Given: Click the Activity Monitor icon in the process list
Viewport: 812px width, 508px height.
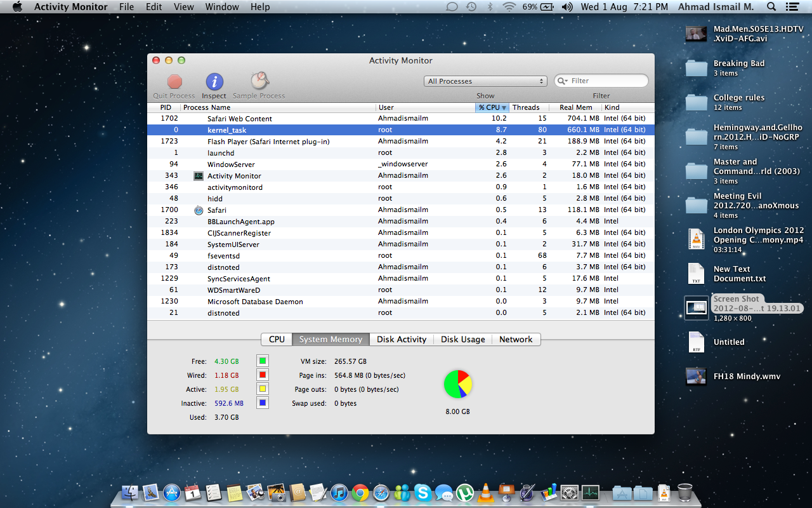Looking at the screenshot, I should pyautogui.click(x=199, y=176).
